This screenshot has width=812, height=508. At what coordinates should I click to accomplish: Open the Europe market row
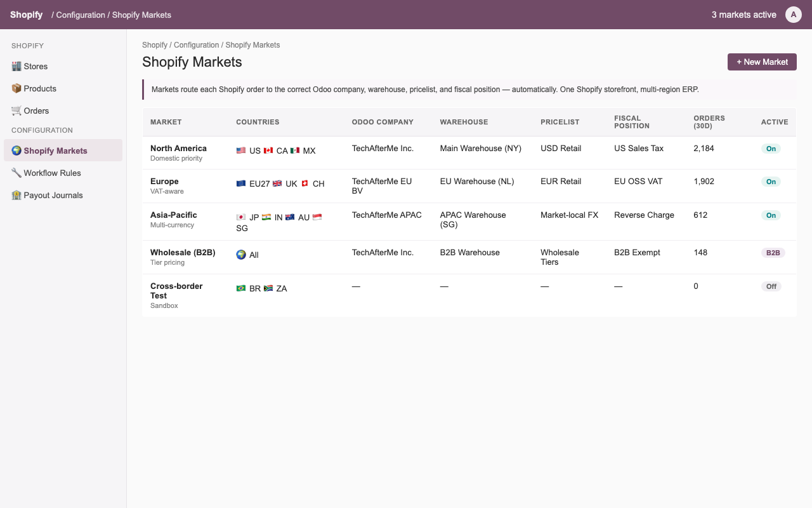pyautogui.click(x=469, y=186)
